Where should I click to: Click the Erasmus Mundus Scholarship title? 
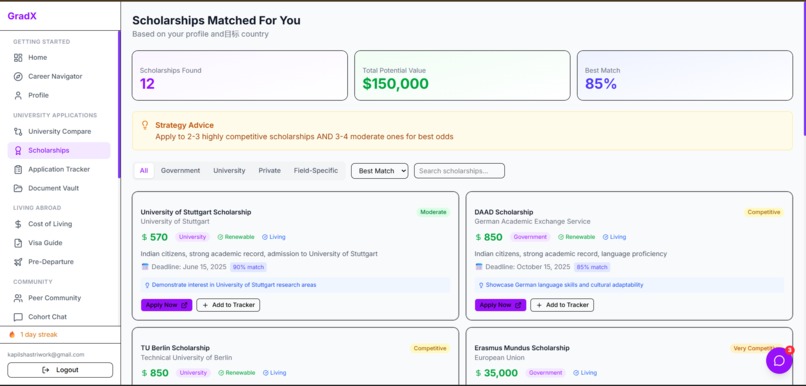(x=522, y=348)
